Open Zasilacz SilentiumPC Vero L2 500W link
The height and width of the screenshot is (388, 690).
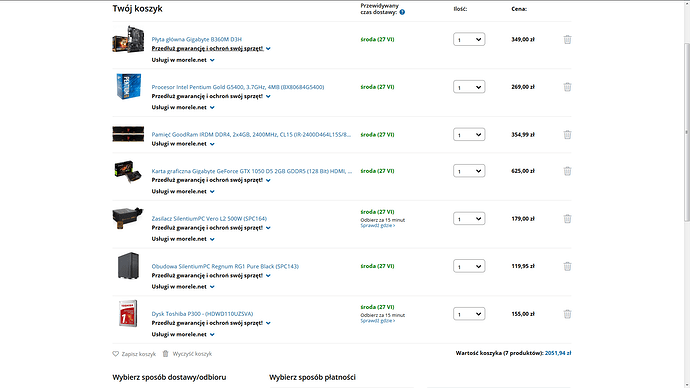coord(209,219)
